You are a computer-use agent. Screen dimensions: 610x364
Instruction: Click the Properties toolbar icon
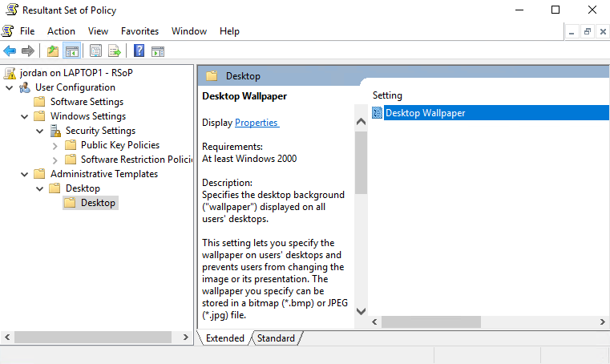pos(96,51)
